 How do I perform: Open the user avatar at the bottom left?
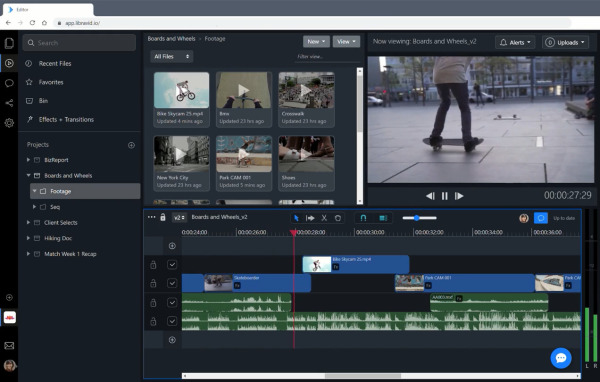coord(10,366)
